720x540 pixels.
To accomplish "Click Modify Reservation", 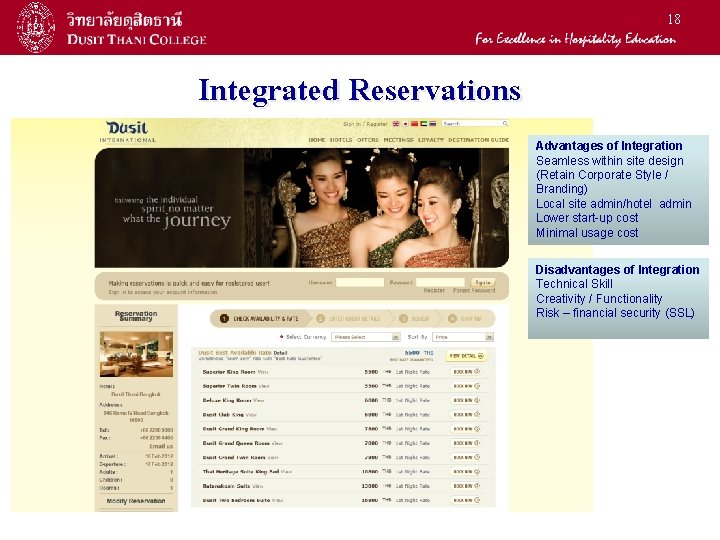I will (x=136, y=501).
